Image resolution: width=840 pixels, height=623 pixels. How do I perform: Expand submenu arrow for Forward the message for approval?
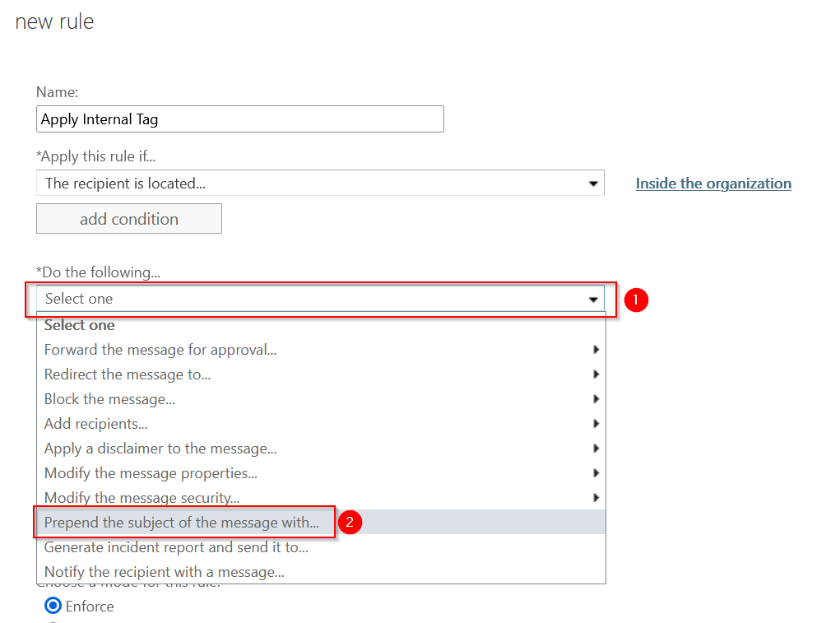[x=596, y=350]
